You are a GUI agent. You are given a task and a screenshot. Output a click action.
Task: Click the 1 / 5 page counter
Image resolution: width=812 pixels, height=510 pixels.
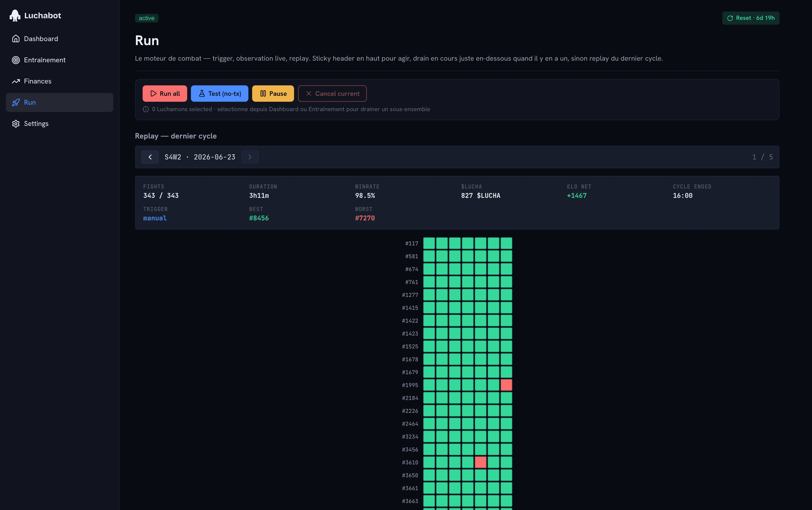pyautogui.click(x=762, y=157)
